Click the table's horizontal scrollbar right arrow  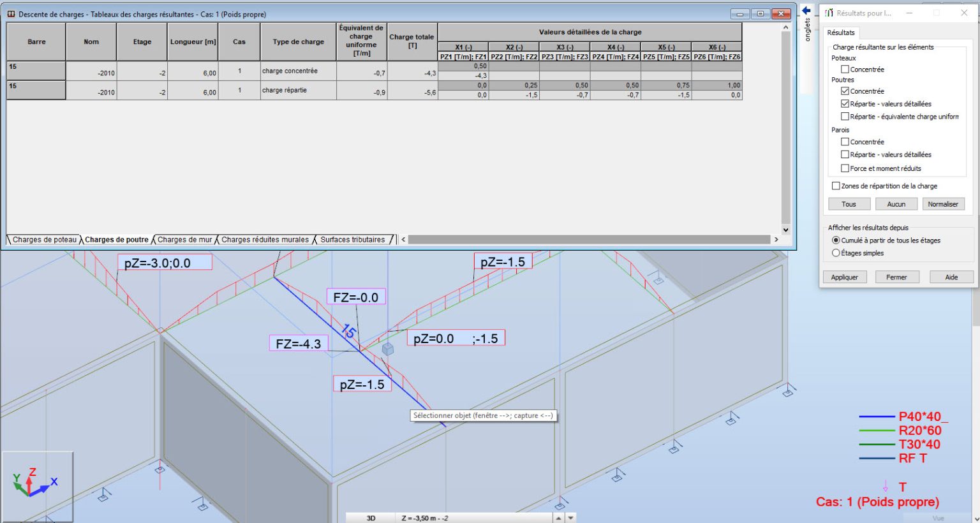click(x=776, y=239)
